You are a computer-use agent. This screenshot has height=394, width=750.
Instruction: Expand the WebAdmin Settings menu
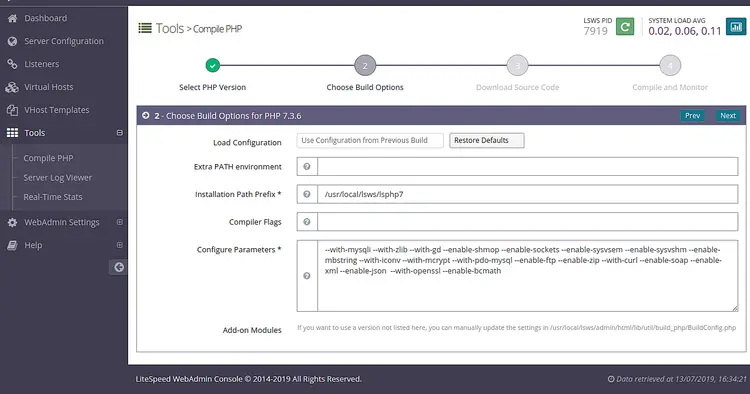(x=120, y=222)
